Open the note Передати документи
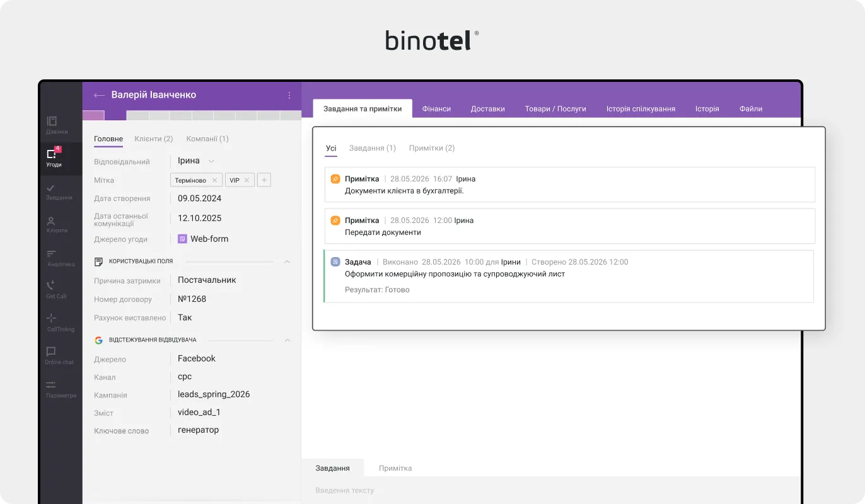 click(x=570, y=226)
